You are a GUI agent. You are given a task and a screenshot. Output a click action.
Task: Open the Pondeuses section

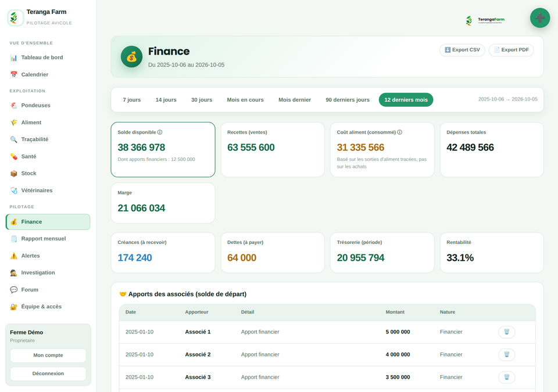(48, 105)
